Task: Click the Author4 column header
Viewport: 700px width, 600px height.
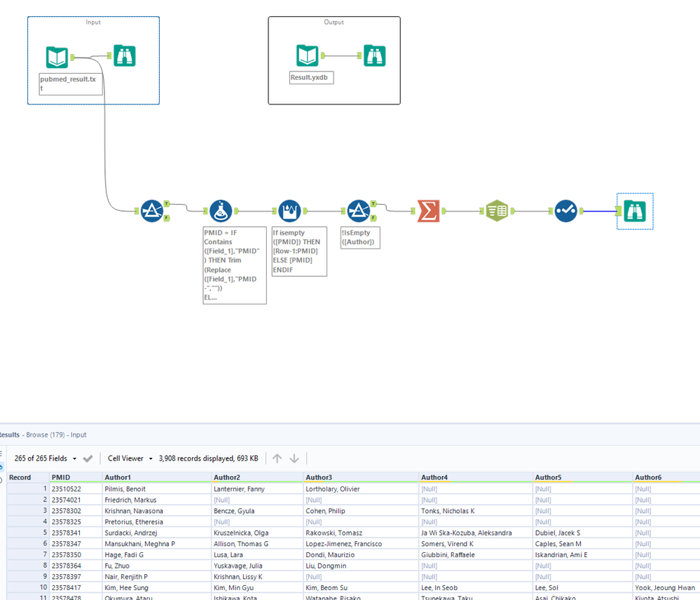Action: pos(476,477)
